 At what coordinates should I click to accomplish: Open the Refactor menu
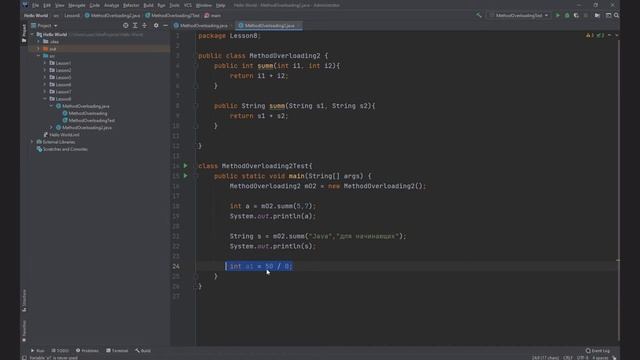pos(131,5)
